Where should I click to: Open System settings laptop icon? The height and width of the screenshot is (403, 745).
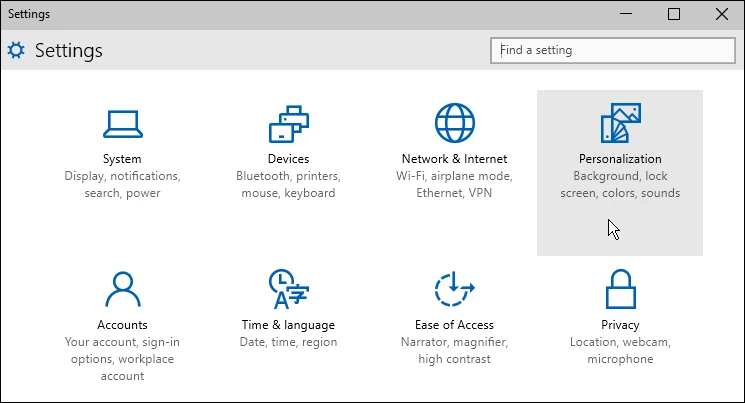click(x=123, y=124)
